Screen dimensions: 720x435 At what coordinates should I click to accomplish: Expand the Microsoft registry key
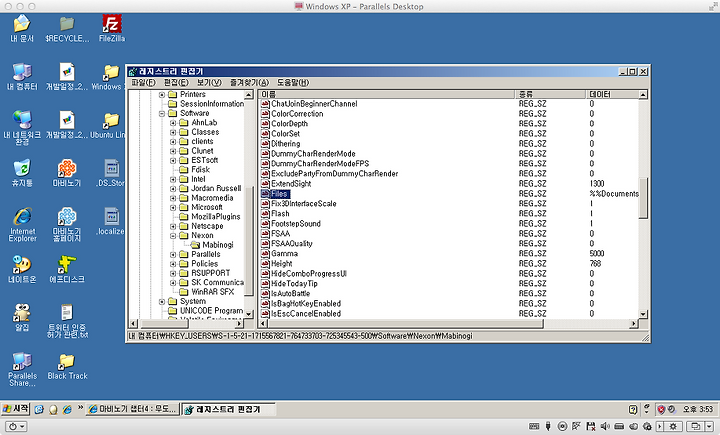click(x=173, y=208)
